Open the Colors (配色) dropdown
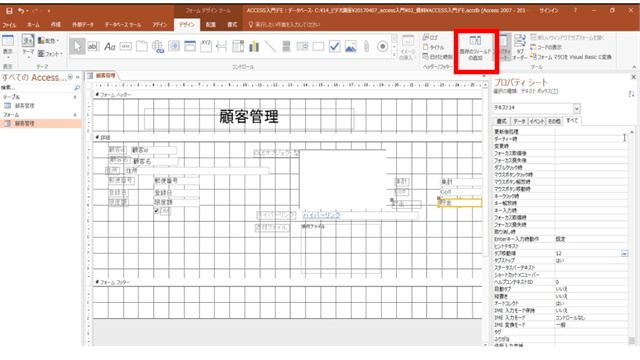640x360 pixels. 48,41
